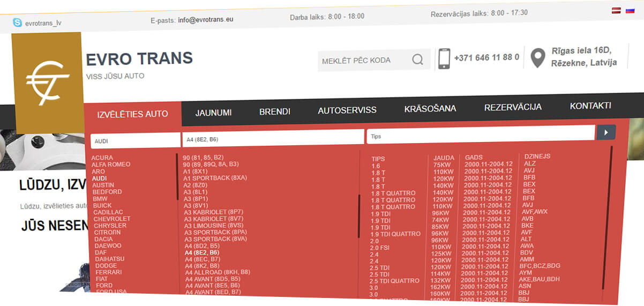Viewport: 644px width, 306px height.
Task: Select ALFA ROMEO in the makes list
Action: pyautogui.click(x=111, y=165)
